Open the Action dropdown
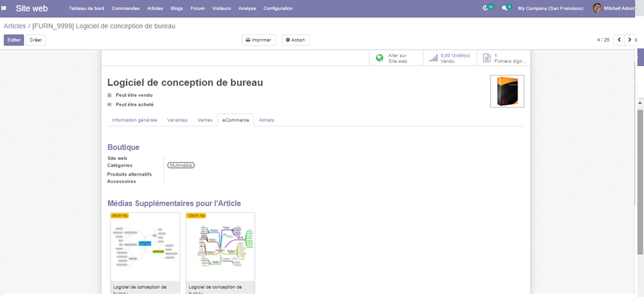The image size is (644, 297). [x=296, y=40]
